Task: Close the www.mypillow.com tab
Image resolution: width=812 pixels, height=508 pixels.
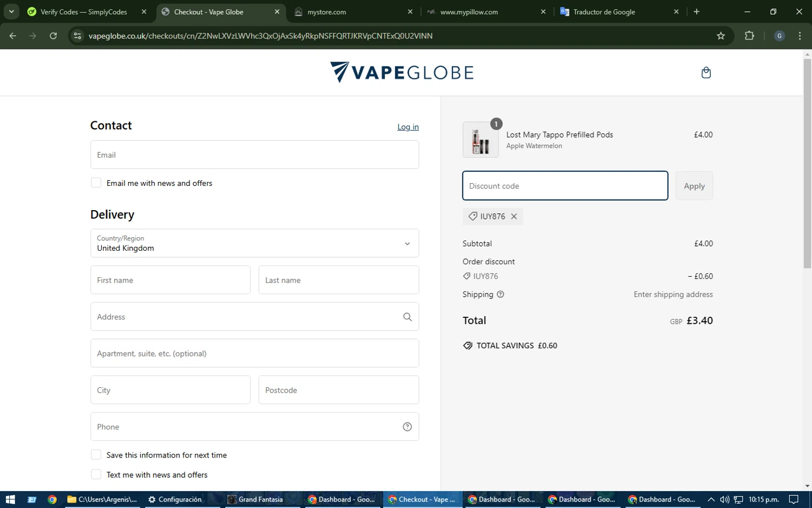Action: [x=543, y=11]
